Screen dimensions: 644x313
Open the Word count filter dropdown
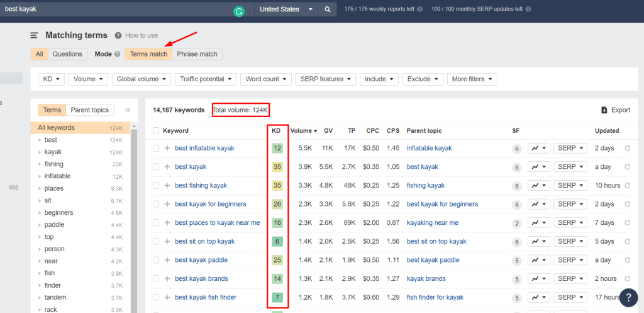[x=266, y=79]
